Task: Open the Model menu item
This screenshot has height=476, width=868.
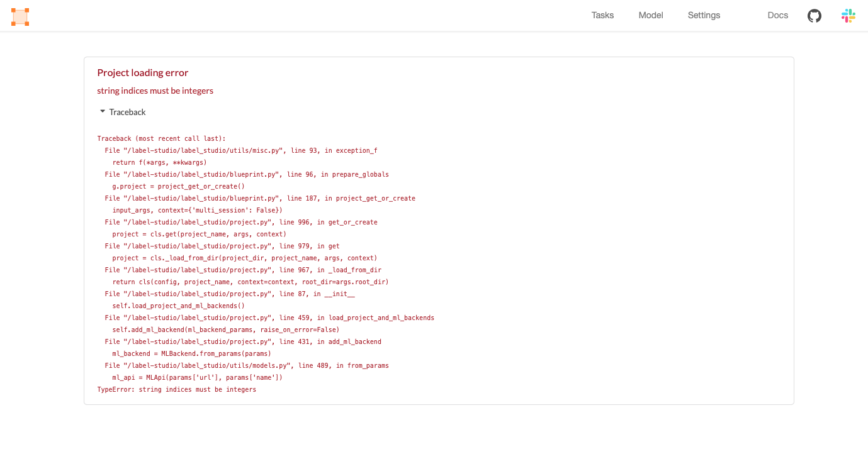Action: click(x=650, y=15)
